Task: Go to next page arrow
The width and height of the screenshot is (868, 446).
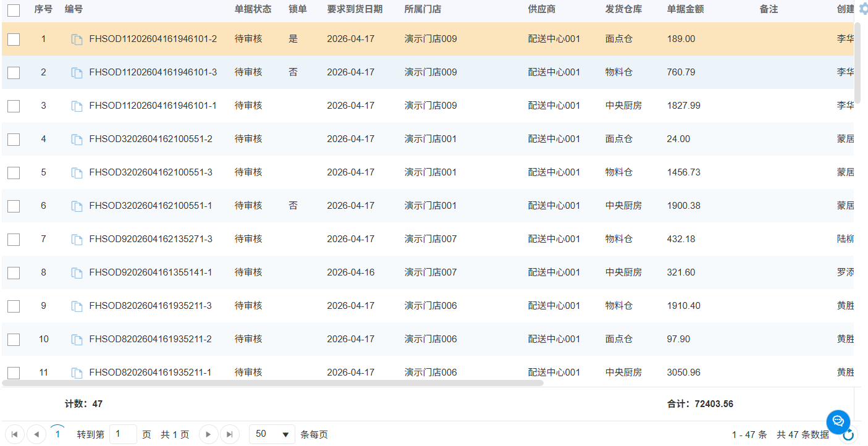Action: (208, 434)
